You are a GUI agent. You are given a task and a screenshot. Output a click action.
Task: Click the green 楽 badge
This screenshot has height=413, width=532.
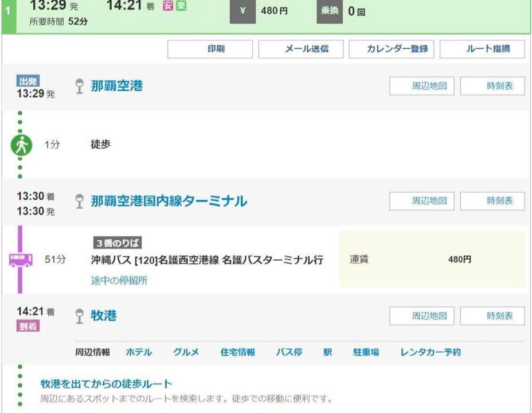click(181, 6)
